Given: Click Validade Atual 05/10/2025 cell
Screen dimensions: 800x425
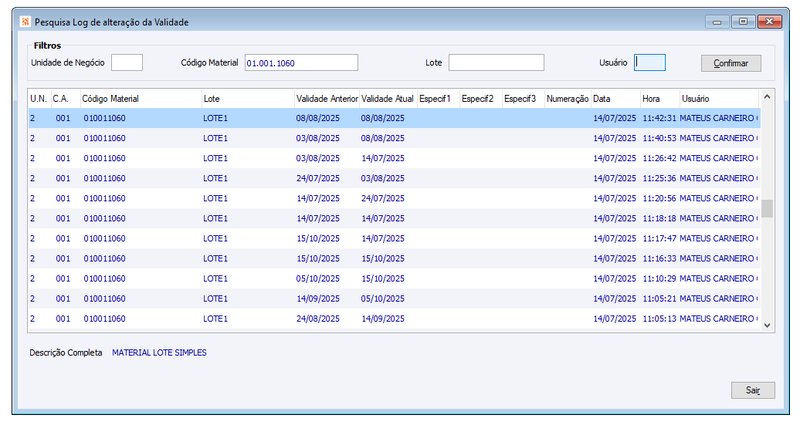Looking at the screenshot, I should (x=383, y=298).
